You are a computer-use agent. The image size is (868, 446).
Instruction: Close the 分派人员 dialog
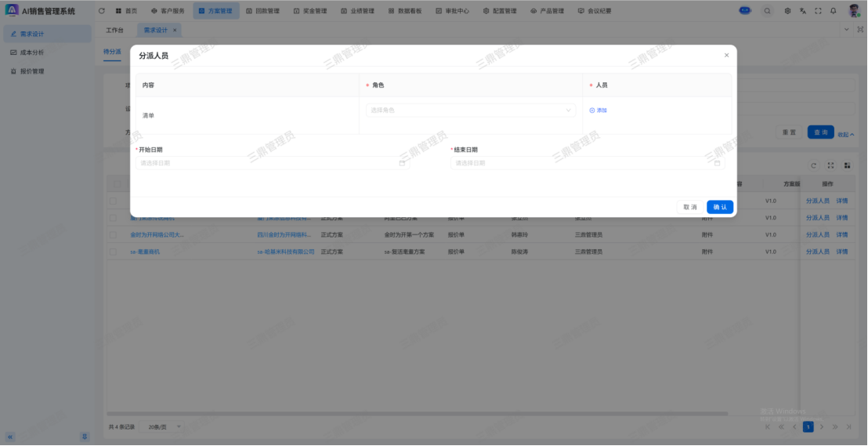(x=726, y=56)
